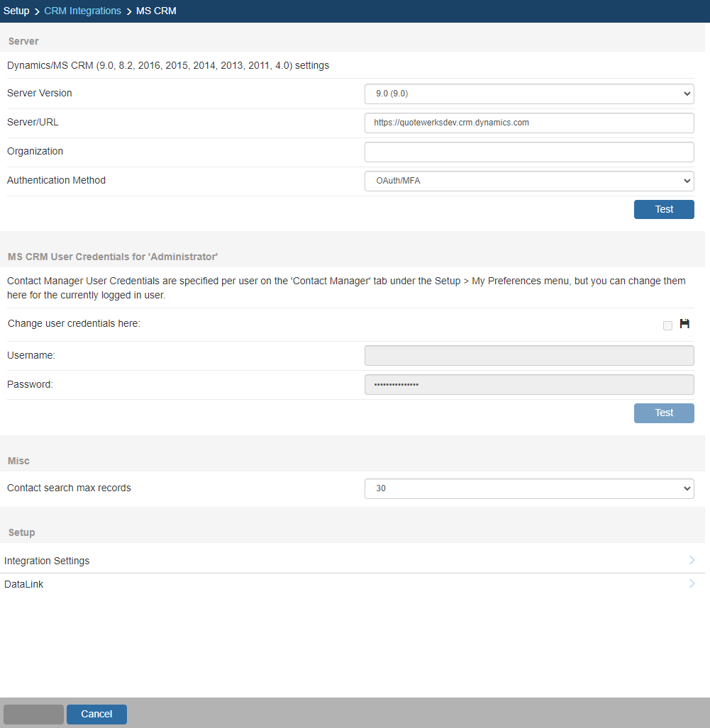Click the 'Authentication Method' label

[56, 180]
